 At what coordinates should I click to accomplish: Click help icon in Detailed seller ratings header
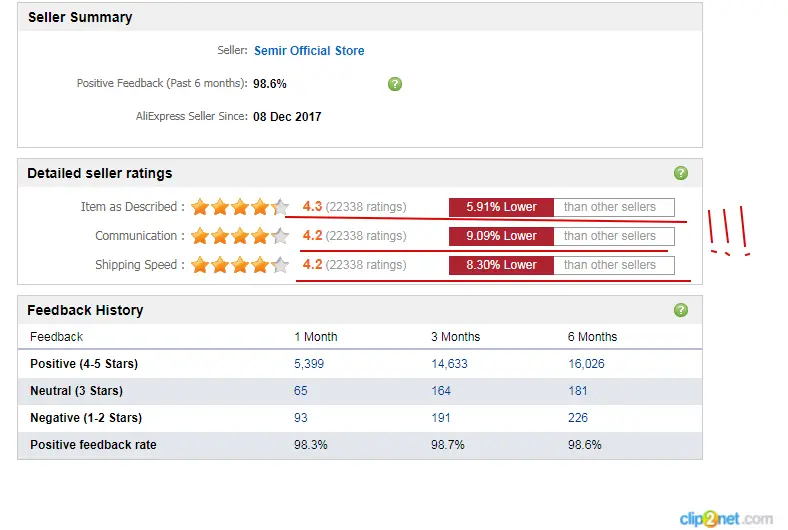(x=680, y=173)
